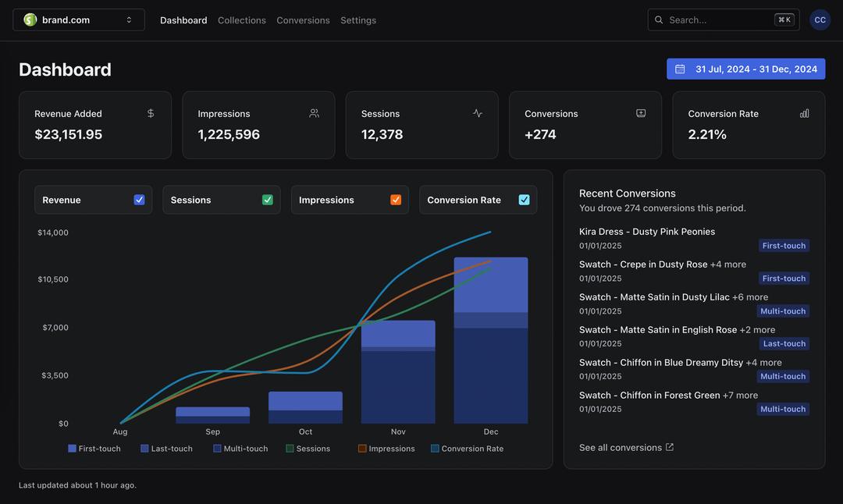Open the Settings page from the top nav
The image size is (843, 504).
pyautogui.click(x=358, y=20)
